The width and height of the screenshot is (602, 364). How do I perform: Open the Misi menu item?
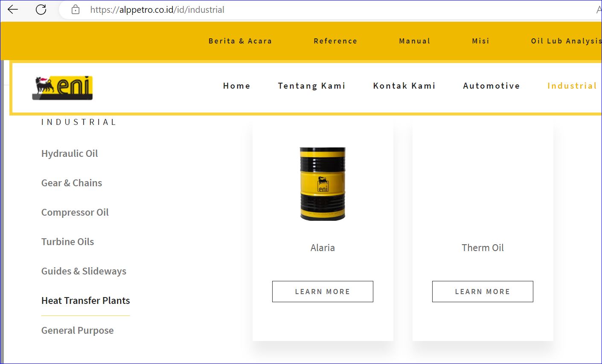(x=480, y=41)
